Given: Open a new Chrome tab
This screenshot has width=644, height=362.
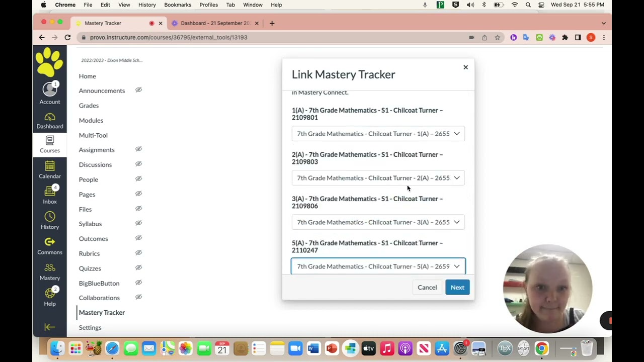Looking at the screenshot, I should coord(272,23).
